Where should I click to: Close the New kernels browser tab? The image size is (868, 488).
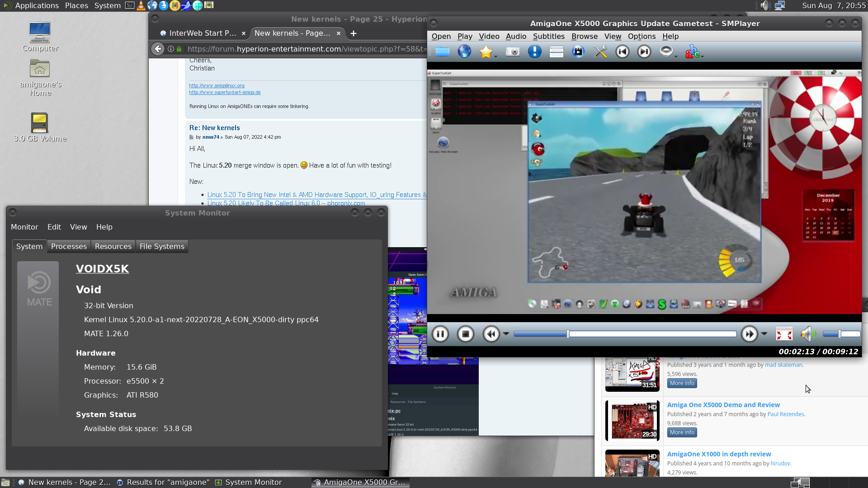pos(338,33)
